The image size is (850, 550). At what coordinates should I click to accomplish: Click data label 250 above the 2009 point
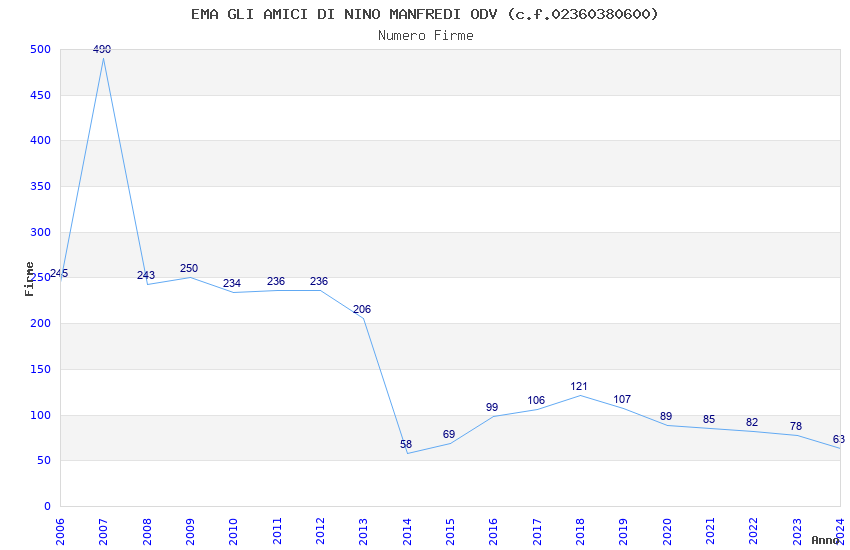(189, 268)
